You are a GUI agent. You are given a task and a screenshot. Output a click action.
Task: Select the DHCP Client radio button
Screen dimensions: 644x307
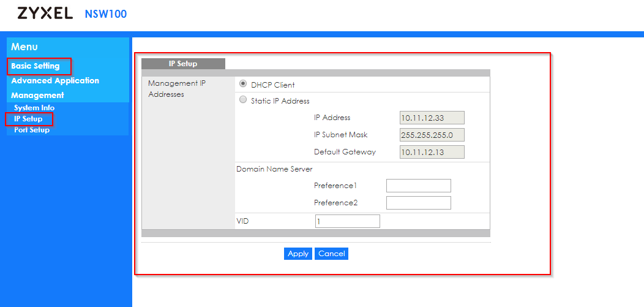tap(243, 85)
